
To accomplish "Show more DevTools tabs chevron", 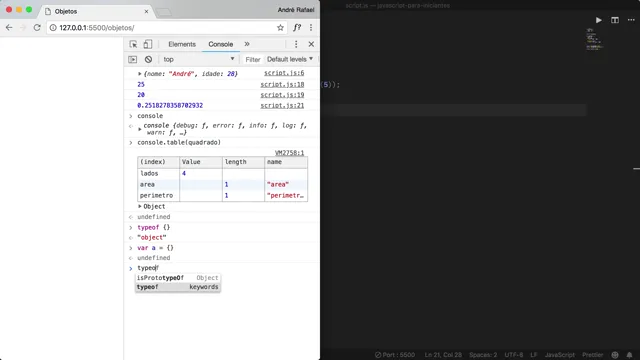I will [247, 44].
